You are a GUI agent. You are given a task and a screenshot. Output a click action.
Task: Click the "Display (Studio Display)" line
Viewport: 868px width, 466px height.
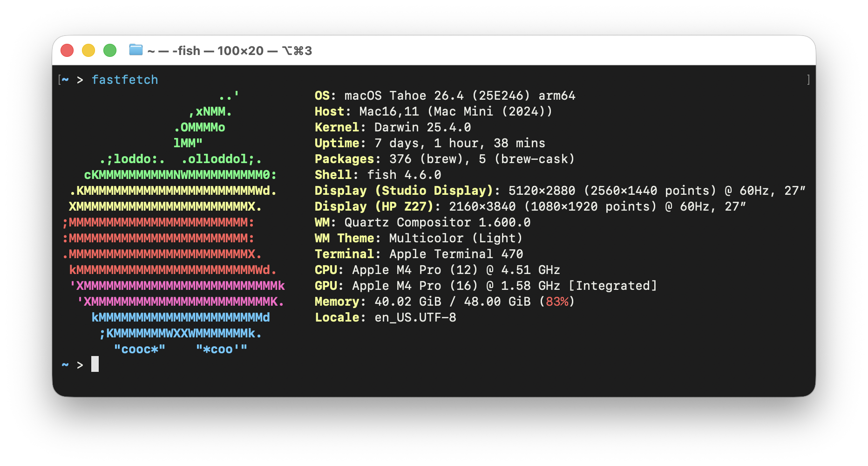click(560, 191)
